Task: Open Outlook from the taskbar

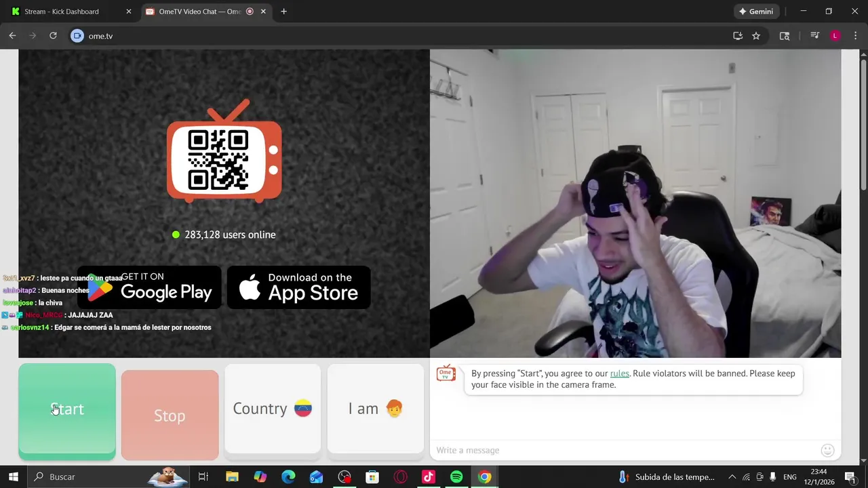Action: click(317, 477)
